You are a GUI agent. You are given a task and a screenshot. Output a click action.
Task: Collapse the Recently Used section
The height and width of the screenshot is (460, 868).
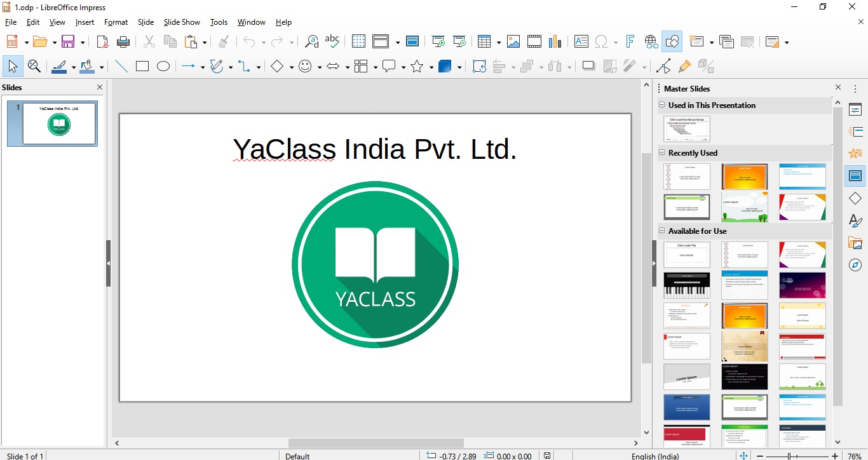pos(662,153)
